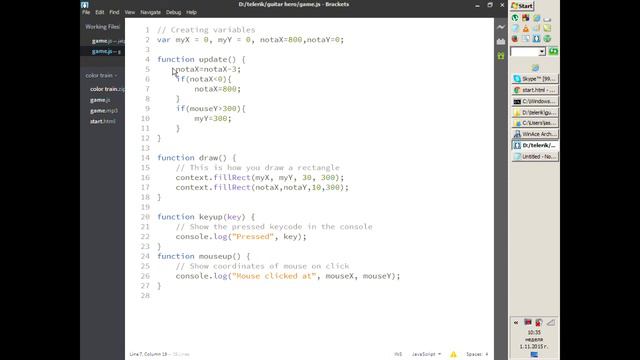The height and width of the screenshot is (360, 640).
Task: Click the show desktop icon below the date
Action: [534, 355]
